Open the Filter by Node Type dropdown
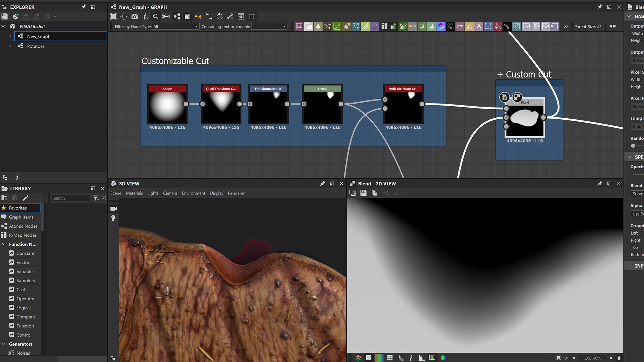The height and width of the screenshot is (362, 644). coord(175,26)
